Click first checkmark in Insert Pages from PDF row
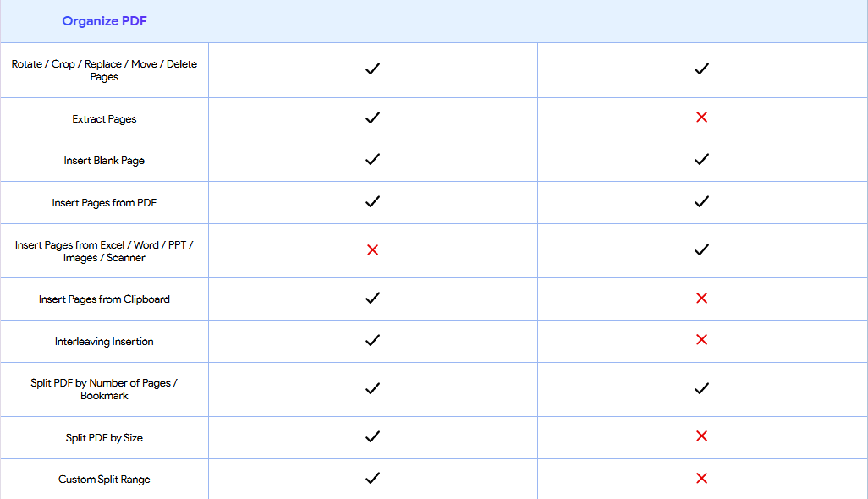The width and height of the screenshot is (868, 499). (372, 201)
